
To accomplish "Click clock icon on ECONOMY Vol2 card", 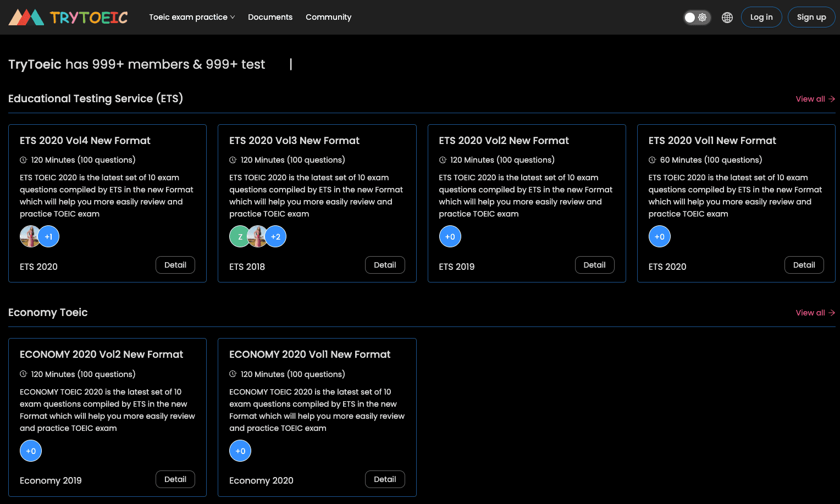I will [x=24, y=374].
